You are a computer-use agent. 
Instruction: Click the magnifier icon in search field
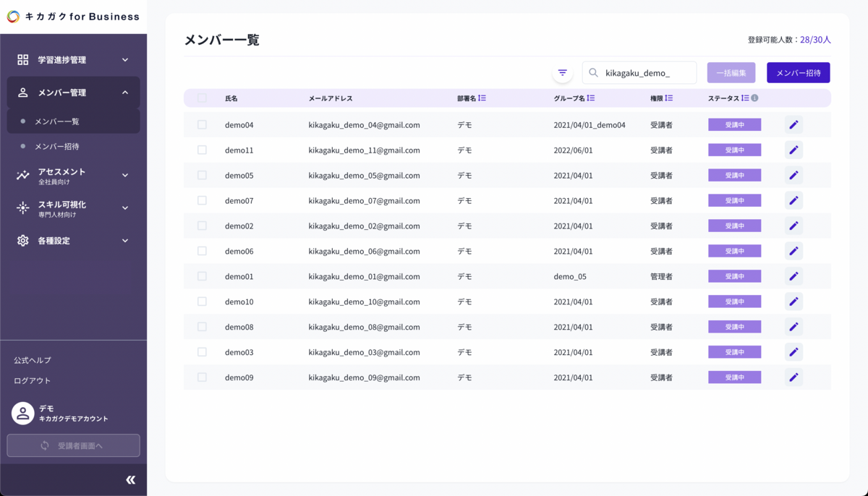coord(594,73)
